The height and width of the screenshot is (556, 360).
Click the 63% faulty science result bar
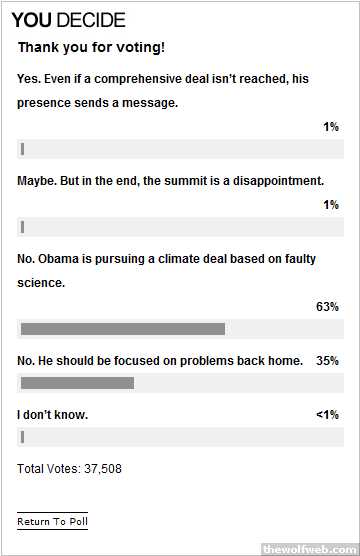click(x=180, y=329)
